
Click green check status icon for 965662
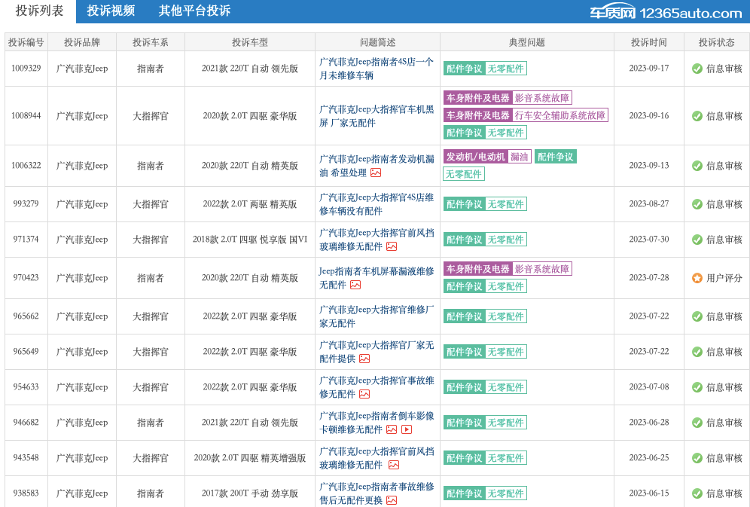pyautogui.click(x=697, y=316)
